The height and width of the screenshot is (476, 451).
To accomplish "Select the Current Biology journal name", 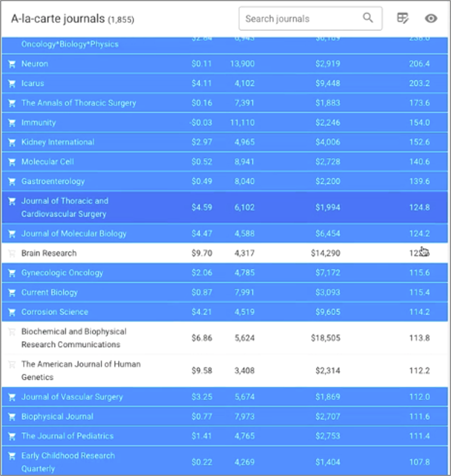I will [x=49, y=292].
